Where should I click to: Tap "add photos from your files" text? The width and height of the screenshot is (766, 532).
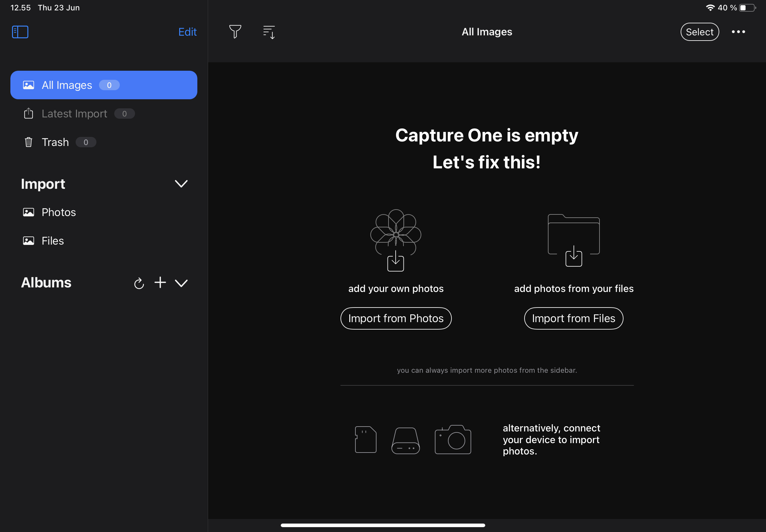pos(574,289)
